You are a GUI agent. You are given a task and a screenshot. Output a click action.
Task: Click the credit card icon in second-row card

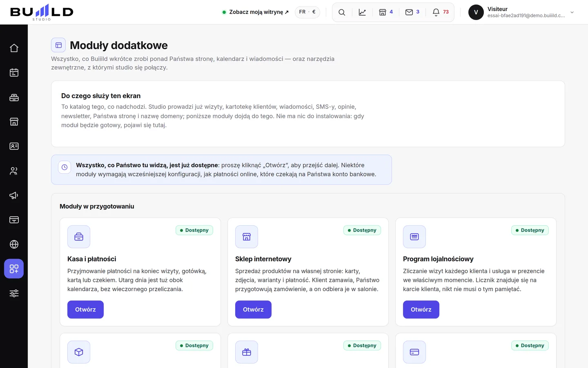coord(414,352)
